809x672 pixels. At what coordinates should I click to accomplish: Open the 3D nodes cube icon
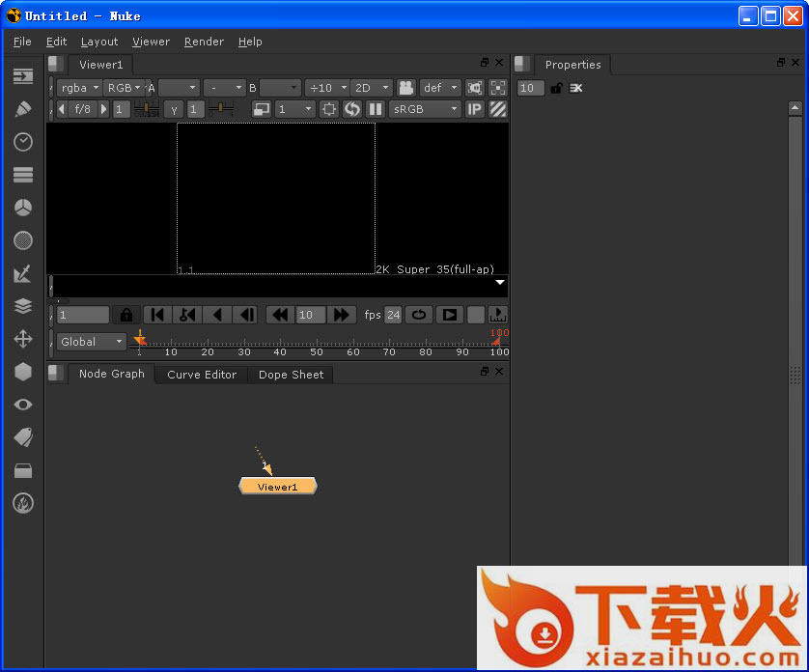click(x=23, y=372)
